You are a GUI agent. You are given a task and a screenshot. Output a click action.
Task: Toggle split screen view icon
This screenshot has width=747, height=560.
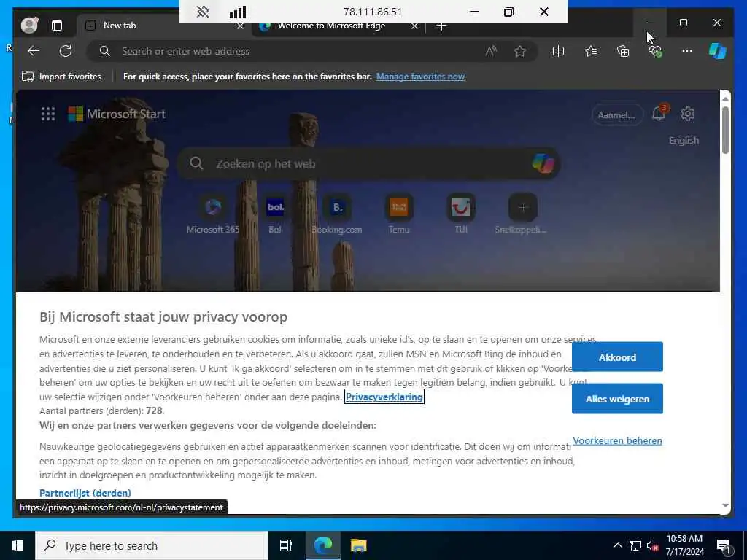click(558, 51)
